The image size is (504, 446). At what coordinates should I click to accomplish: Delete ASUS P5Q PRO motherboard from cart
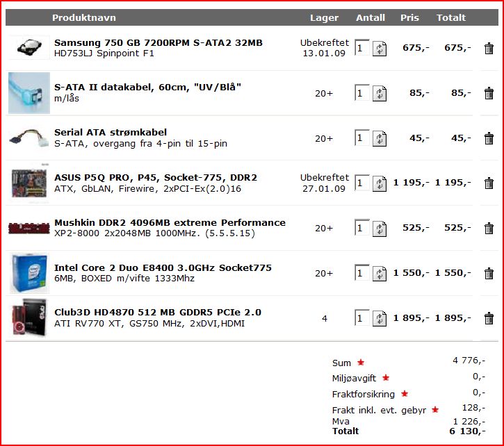click(489, 183)
